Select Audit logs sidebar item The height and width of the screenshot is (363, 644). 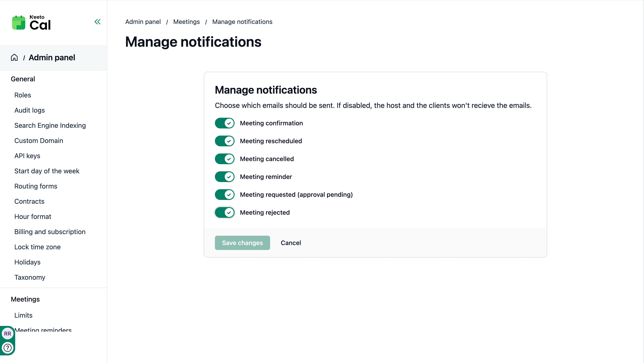(x=30, y=110)
